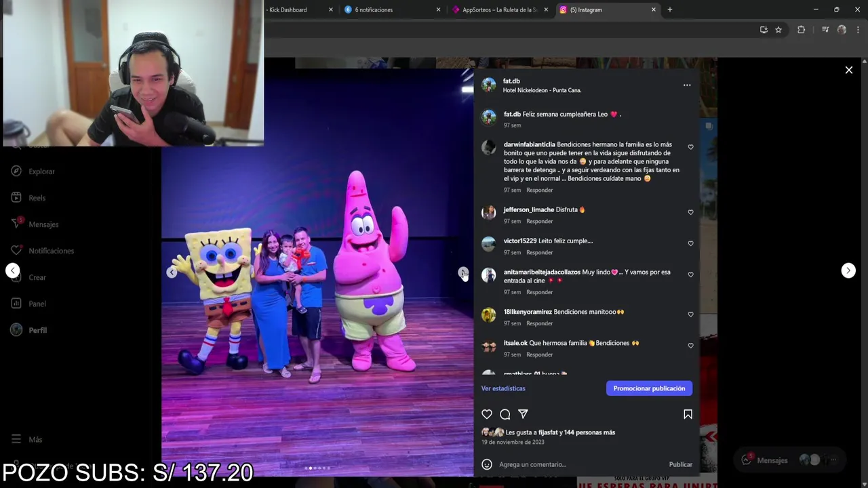Open itsale.ok commenter profile name
The height and width of the screenshot is (488, 868).
click(515, 343)
